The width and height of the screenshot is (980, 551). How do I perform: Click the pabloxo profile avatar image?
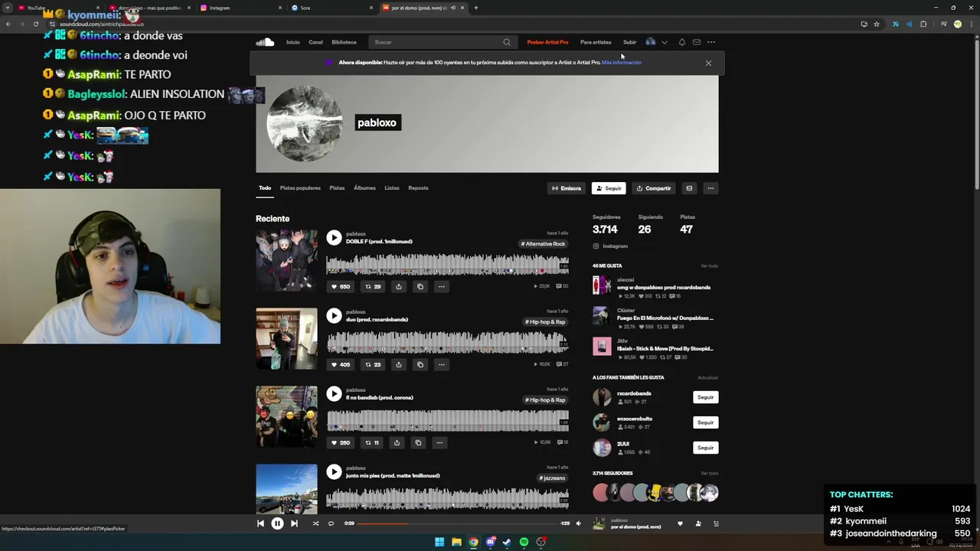click(x=304, y=123)
